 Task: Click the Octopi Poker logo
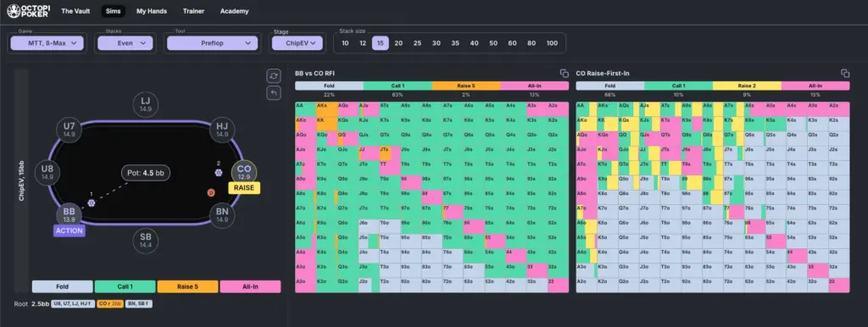coord(29,10)
